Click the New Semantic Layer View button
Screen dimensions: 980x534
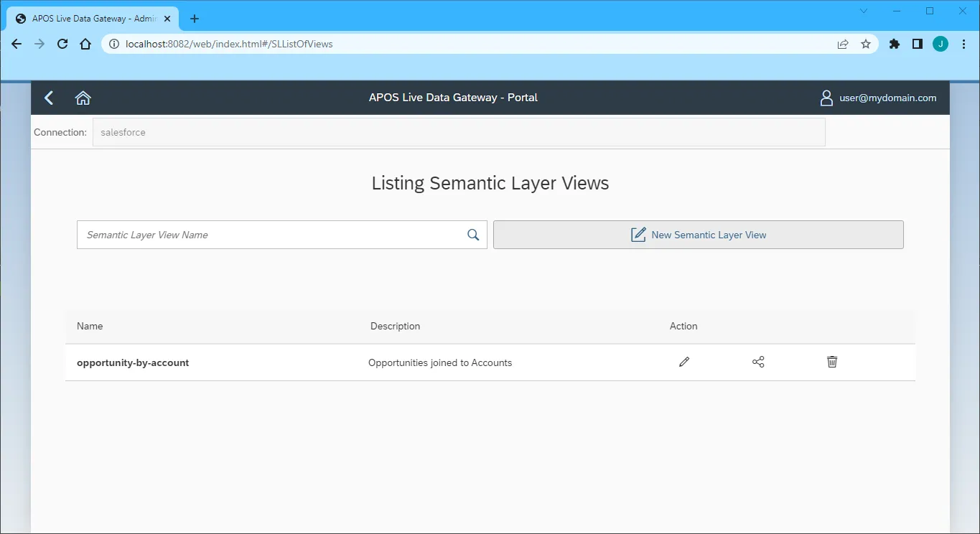tap(697, 235)
